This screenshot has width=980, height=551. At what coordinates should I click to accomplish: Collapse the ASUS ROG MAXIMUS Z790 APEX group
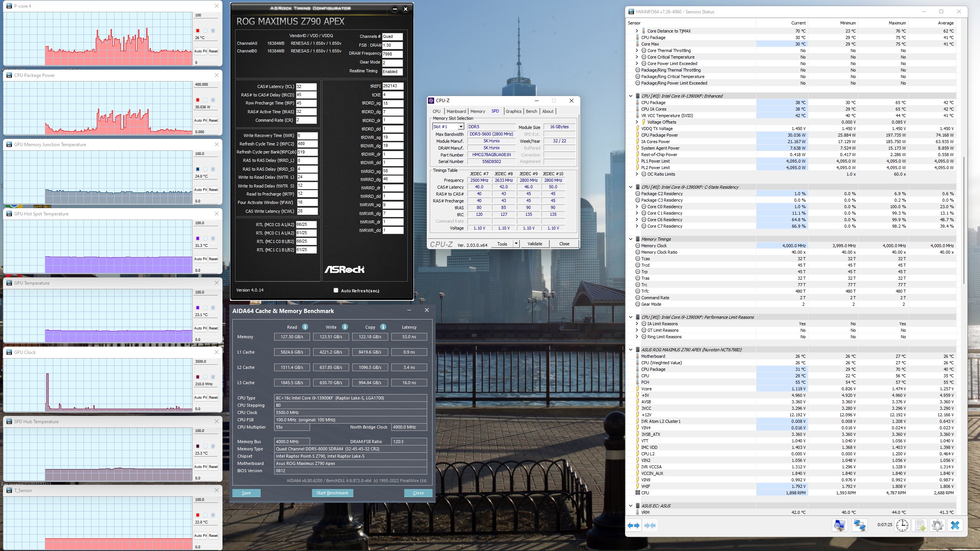click(x=631, y=350)
